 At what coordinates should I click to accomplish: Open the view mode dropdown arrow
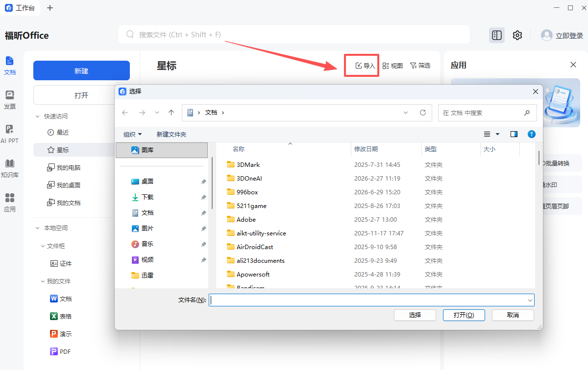(498, 134)
